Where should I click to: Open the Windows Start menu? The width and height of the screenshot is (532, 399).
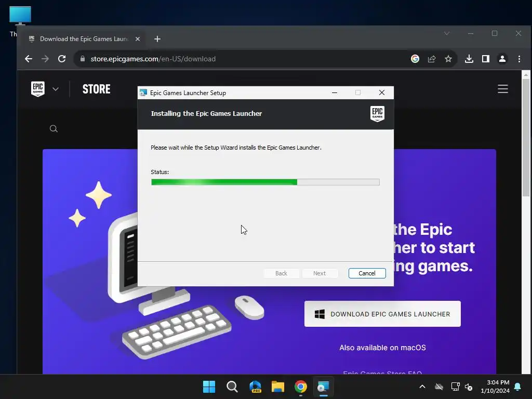tap(209, 387)
